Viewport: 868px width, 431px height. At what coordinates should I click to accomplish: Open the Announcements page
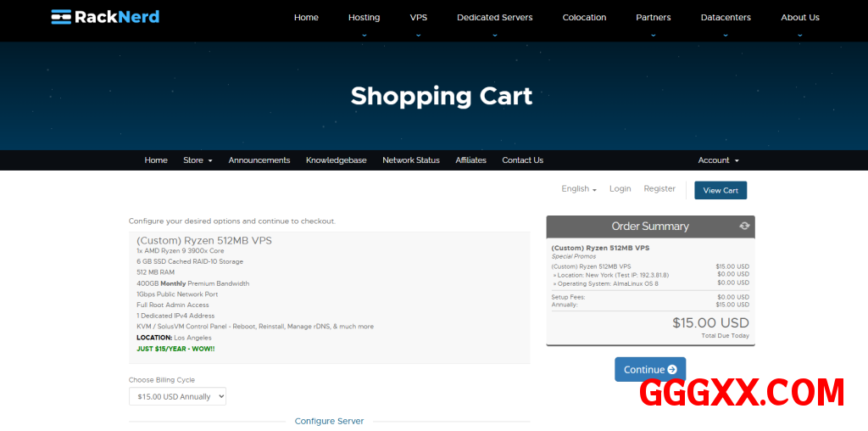point(259,160)
